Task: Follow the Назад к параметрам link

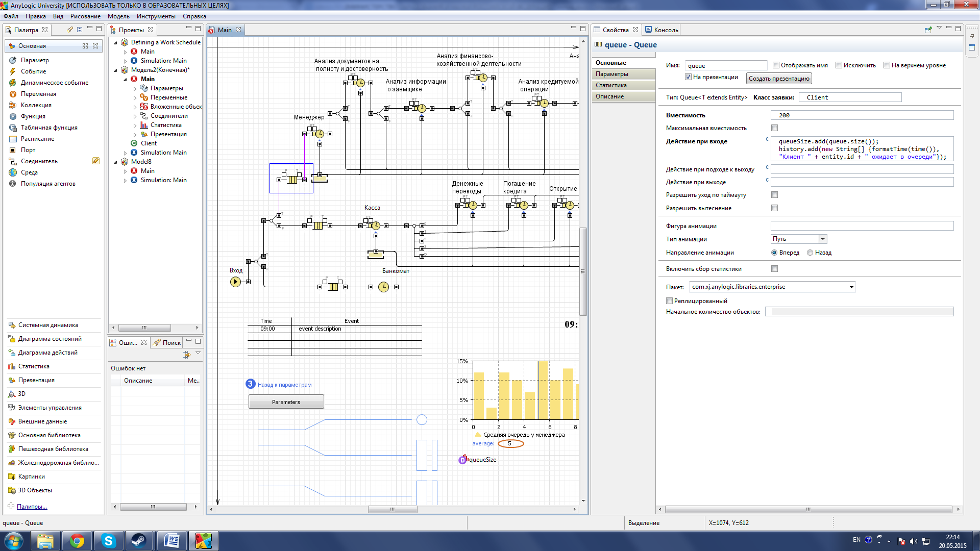Action: 284,385
